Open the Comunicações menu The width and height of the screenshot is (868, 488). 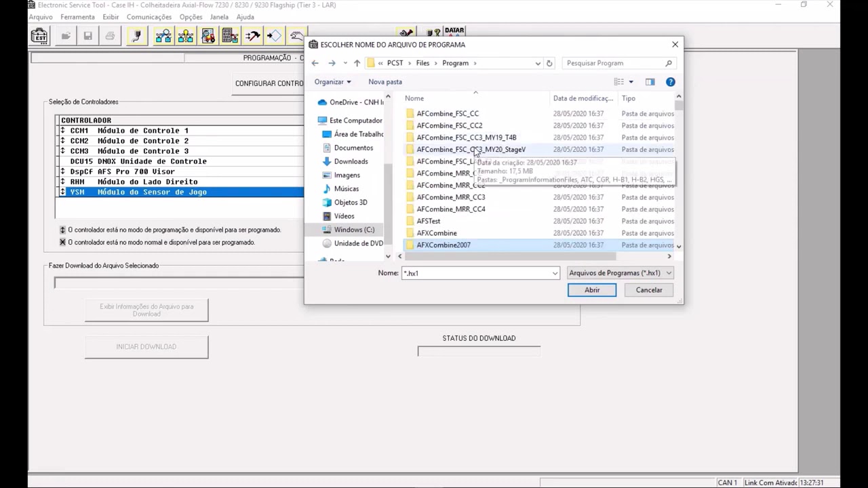click(x=149, y=17)
